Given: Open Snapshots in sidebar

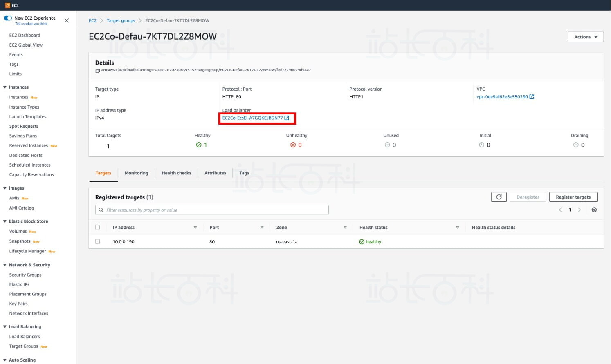Looking at the screenshot, I should (x=20, y=241).
